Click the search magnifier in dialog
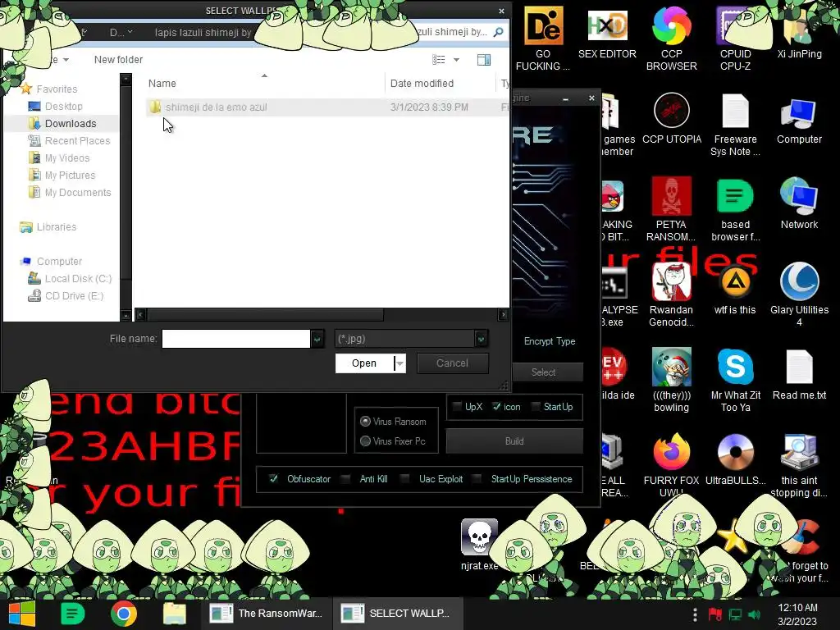 click(x=498, y=32)
